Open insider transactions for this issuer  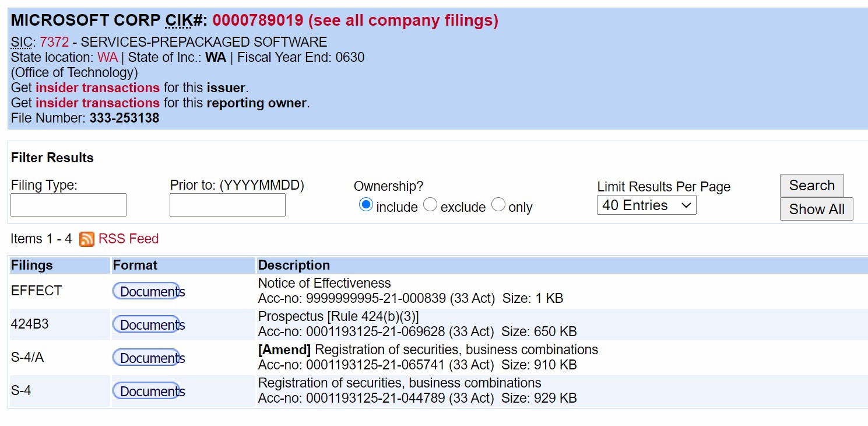pyautogui.click(x=97, y=88)
